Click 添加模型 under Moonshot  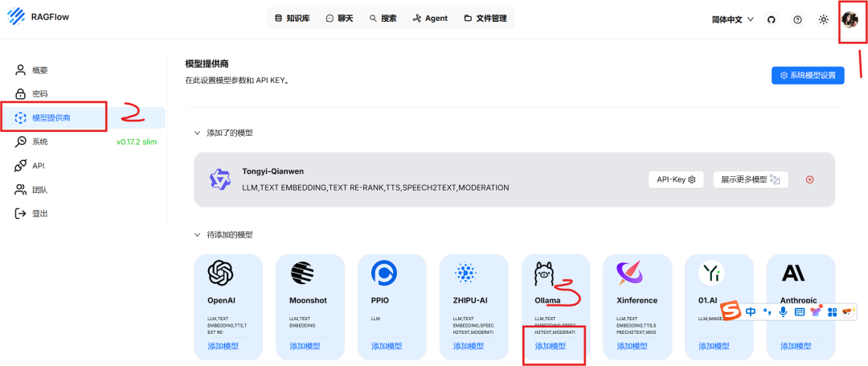305,346
